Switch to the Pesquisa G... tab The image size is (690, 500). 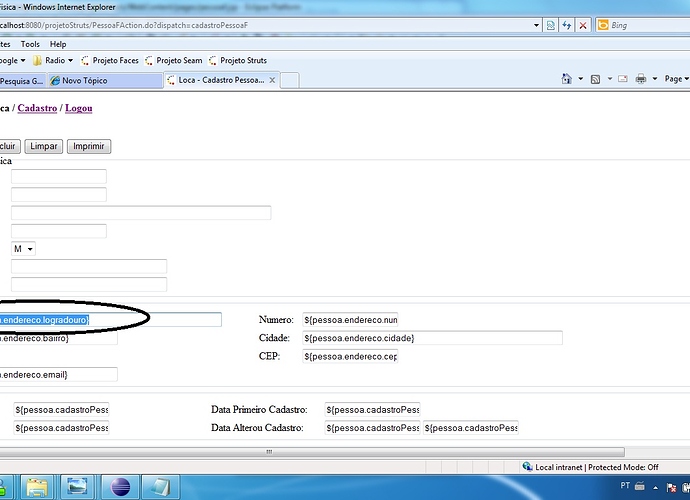(22, 81)
